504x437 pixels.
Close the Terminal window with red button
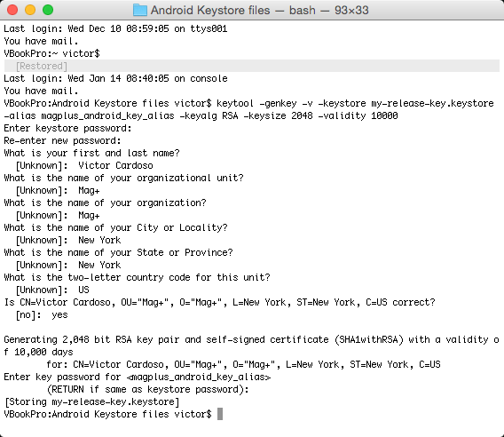click(12, 10)
